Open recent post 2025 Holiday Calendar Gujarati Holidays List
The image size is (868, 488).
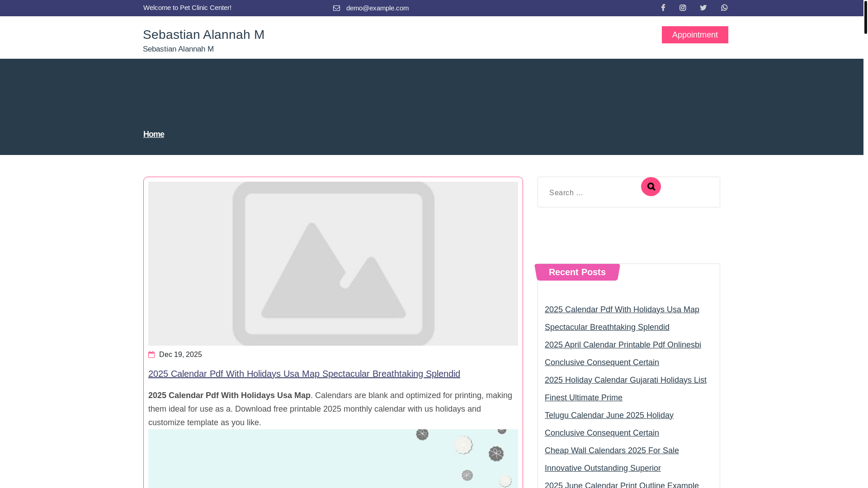pos(626,389)
